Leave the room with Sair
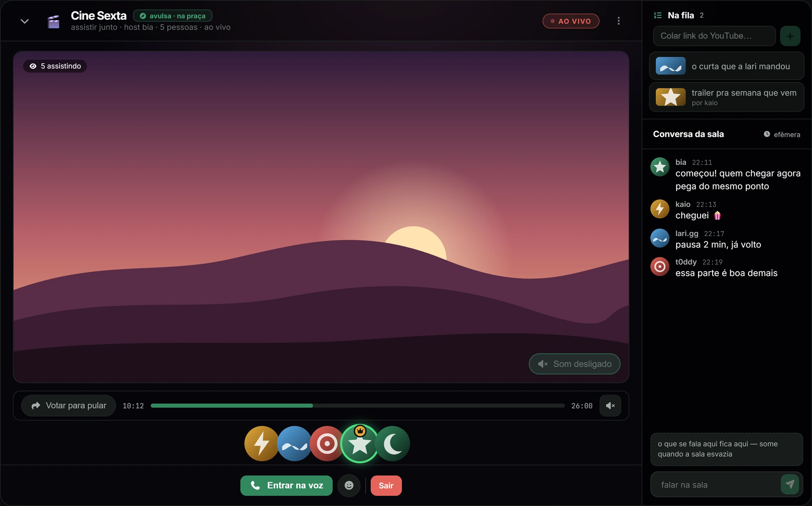The width and height of the screenshot is (812, 506). [x=386, y=485]
